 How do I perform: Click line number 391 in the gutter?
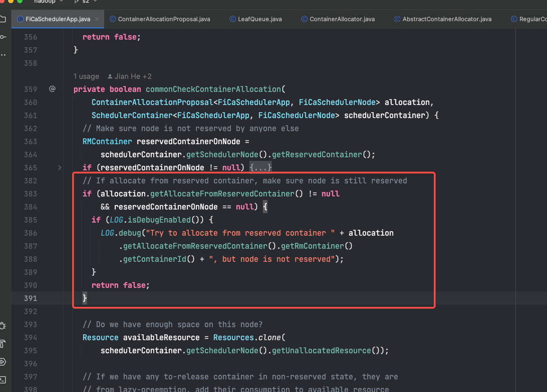tap(31, 298)
